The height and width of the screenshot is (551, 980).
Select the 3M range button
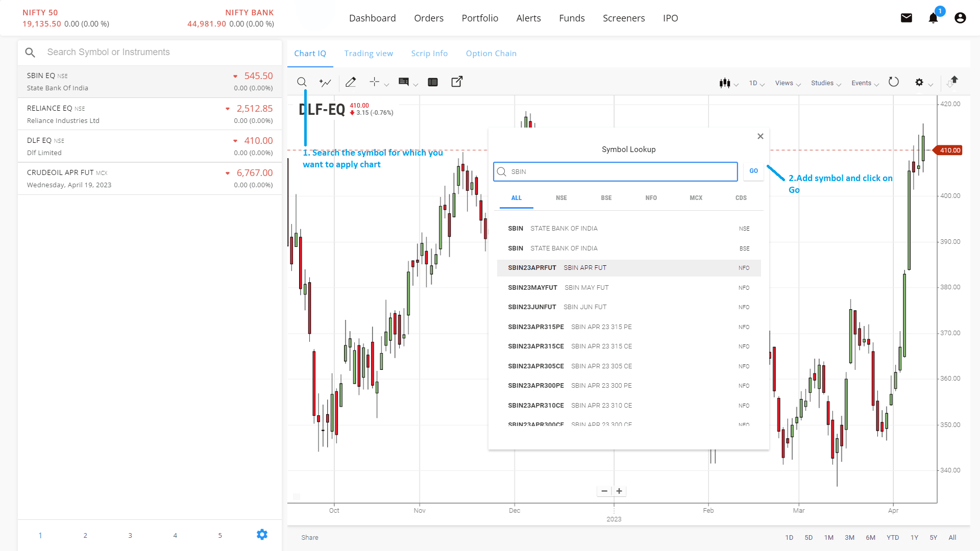(849, 537)
